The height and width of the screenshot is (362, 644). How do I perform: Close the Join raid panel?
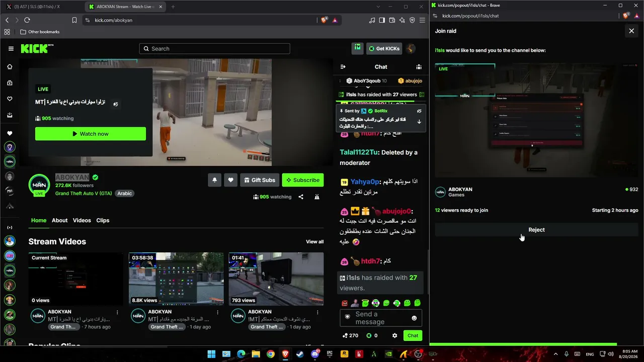pyautogui.click(x=631, y=31)
